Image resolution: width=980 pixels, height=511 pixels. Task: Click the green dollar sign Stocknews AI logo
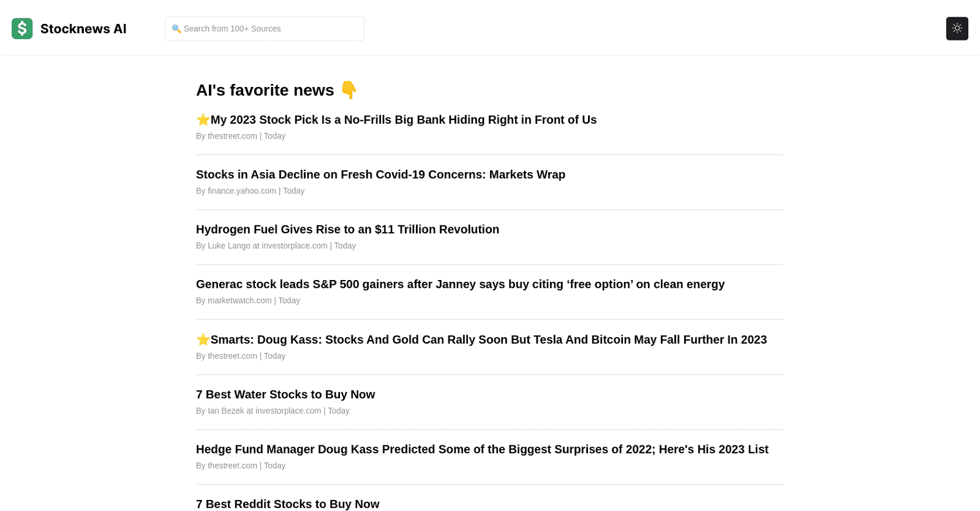pos(21,28)
